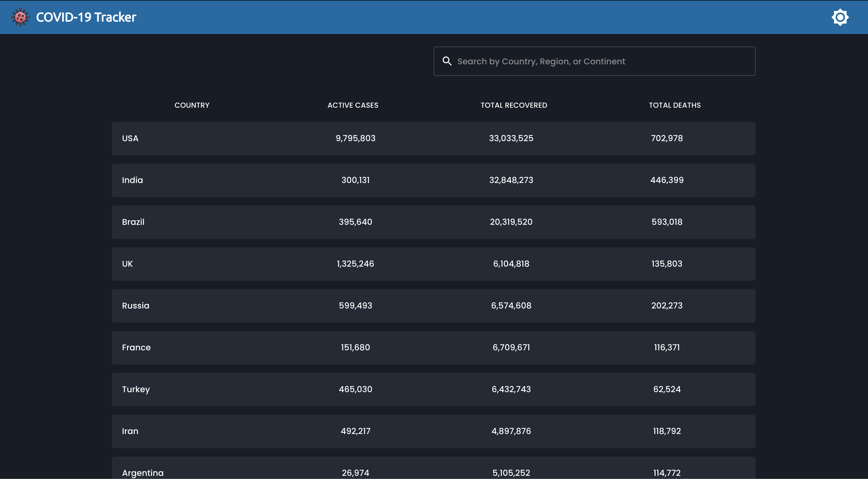Screen dimensions: 868x479
Task: Sort by Total Recovered column header
Action: [x=513, y=105]
